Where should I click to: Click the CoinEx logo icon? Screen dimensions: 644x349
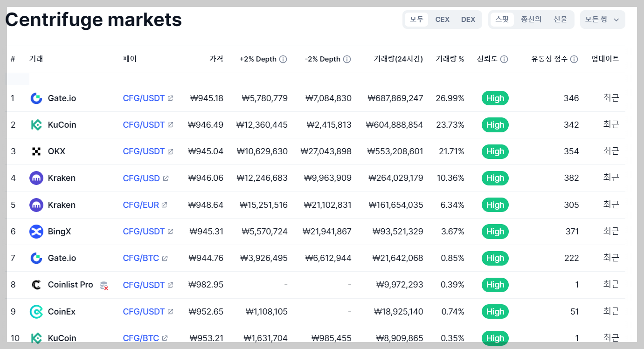[x=36, y=312]
